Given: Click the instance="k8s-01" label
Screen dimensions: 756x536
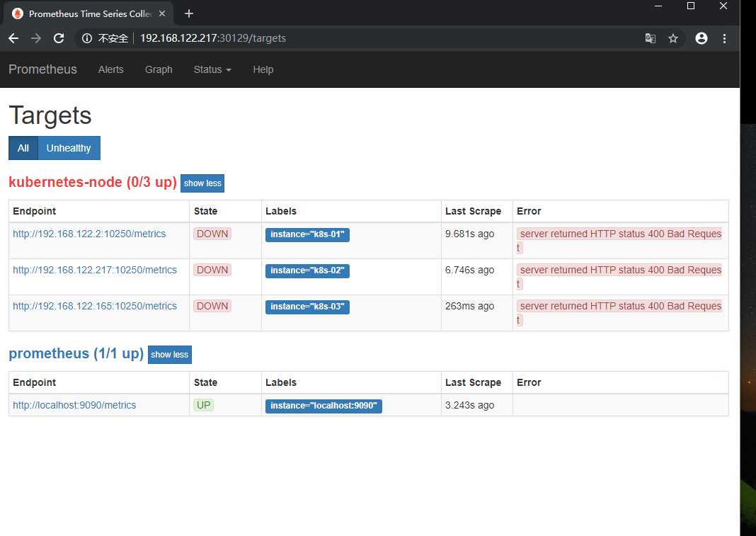Looking at the screenshot, I should (308, 234).
